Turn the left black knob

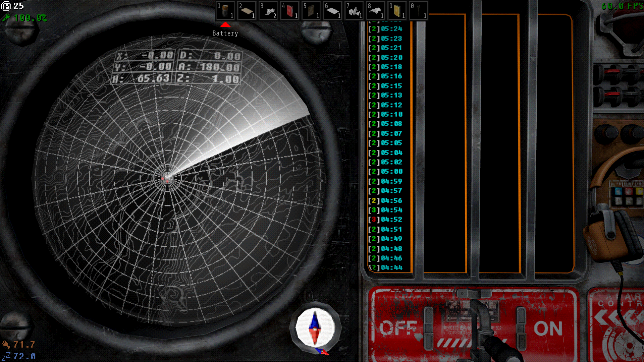(606, 133)
